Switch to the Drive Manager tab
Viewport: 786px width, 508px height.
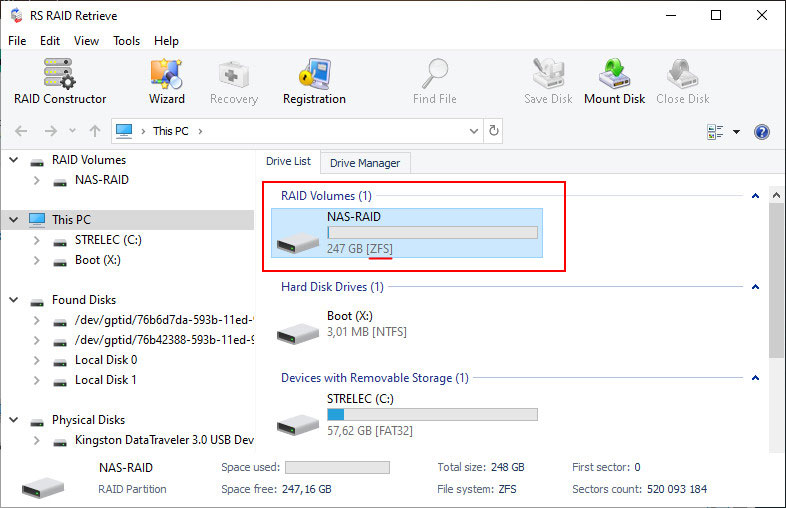tap(365, 163)
